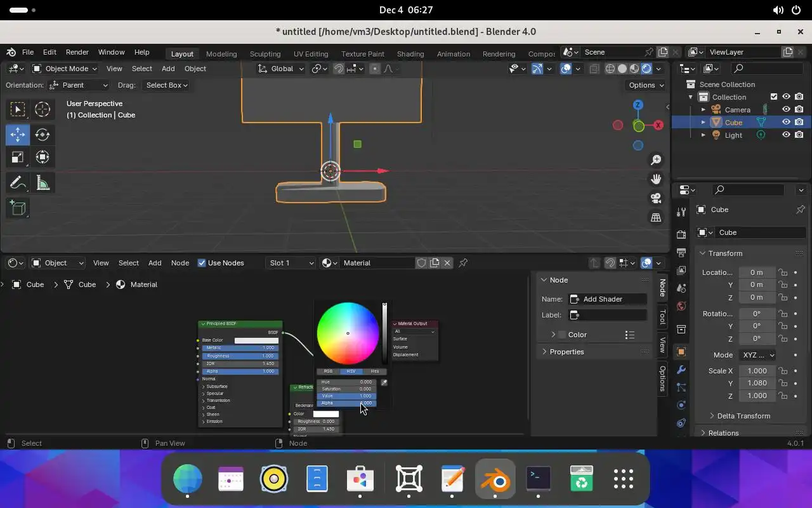This screenshot has height=508, width=812.
Task: Toggle the camera view icon
Action: 656,198
